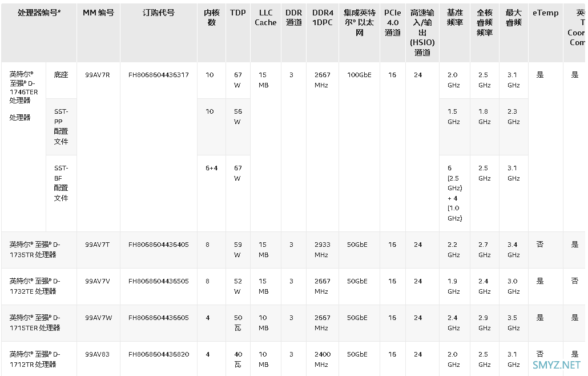Select the 3.5 GHz max turbo cell
Screen dimensions: 588x376
point(513,322)
